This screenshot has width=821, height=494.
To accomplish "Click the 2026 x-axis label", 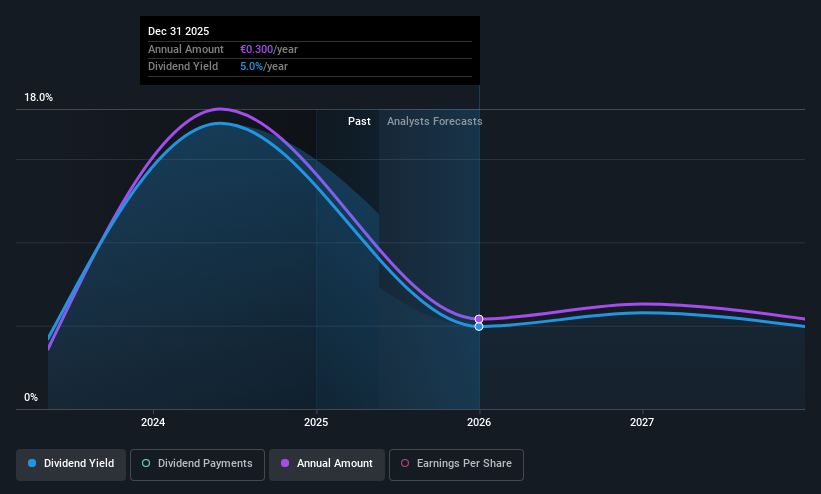I will tap(479, 422).
